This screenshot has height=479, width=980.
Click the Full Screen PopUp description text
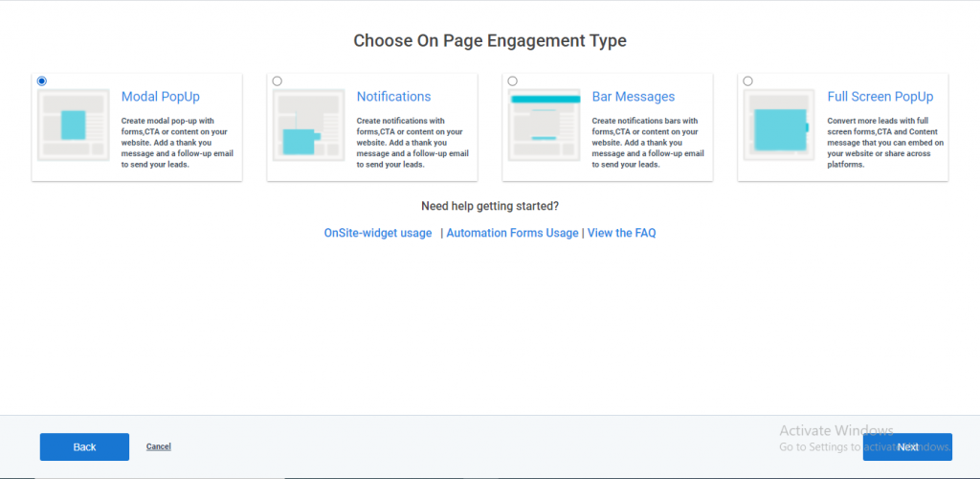tap(885, 143)
